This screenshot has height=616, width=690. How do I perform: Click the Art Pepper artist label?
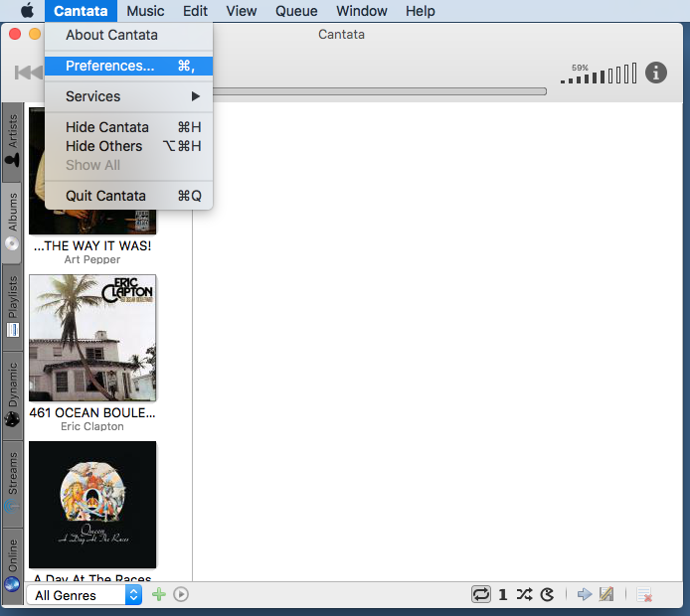click(x=92, y=260)
